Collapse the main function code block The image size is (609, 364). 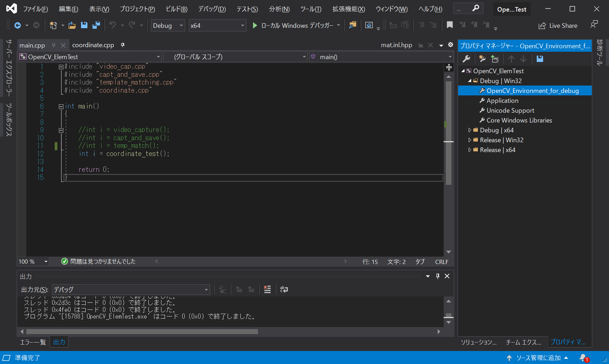pyautogui.click(x=61, y=106)
